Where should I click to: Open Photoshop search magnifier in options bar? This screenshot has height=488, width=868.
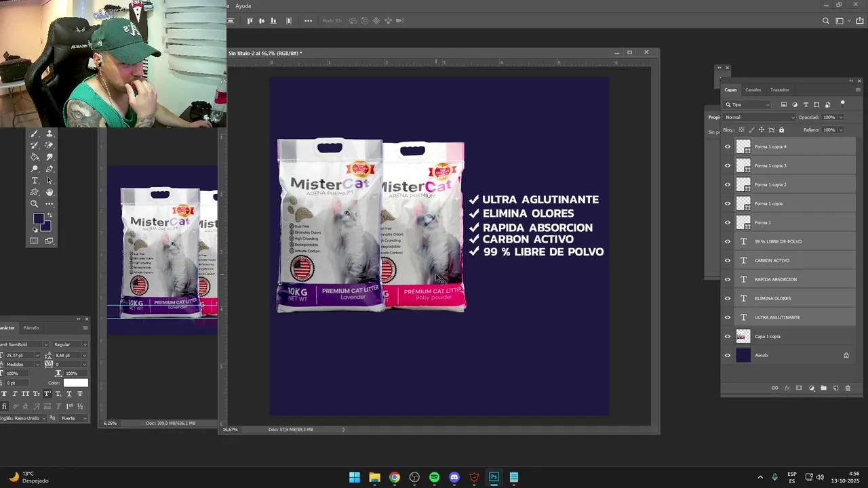(x=825, y=21)
